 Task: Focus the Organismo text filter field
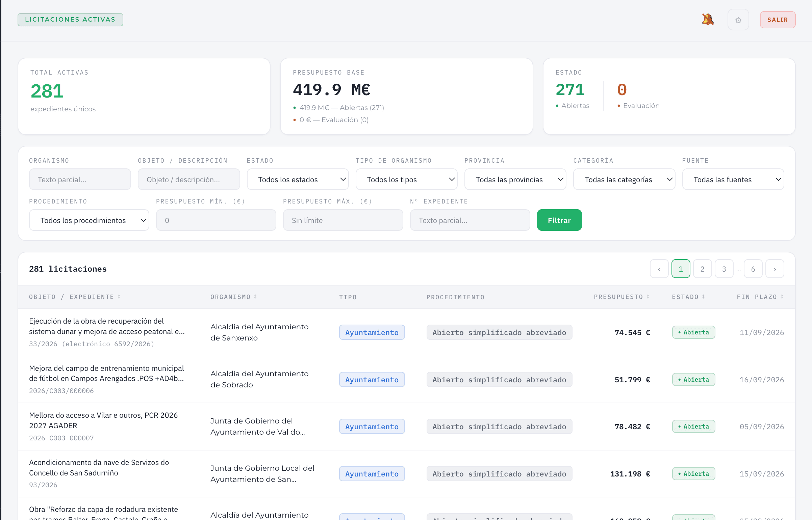pyautogui.click(x=80, y=179)
